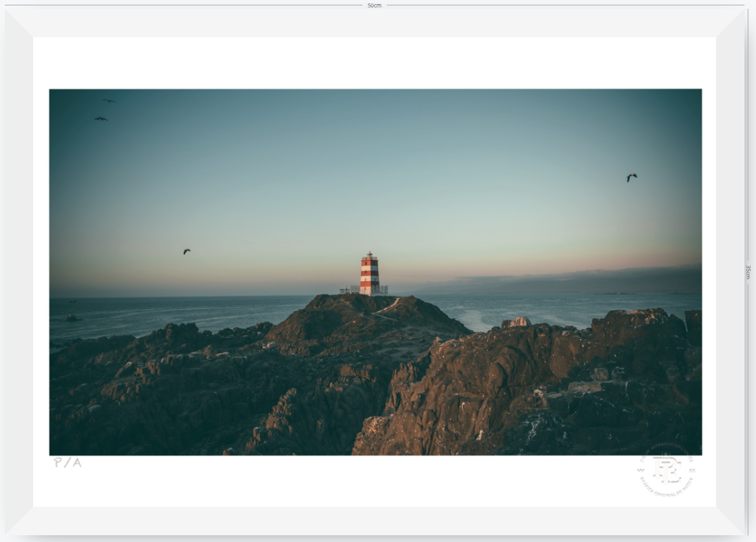756x542 pixels.
Task: Select the P/A handwritten marking
Action: [x=68, y=463]
